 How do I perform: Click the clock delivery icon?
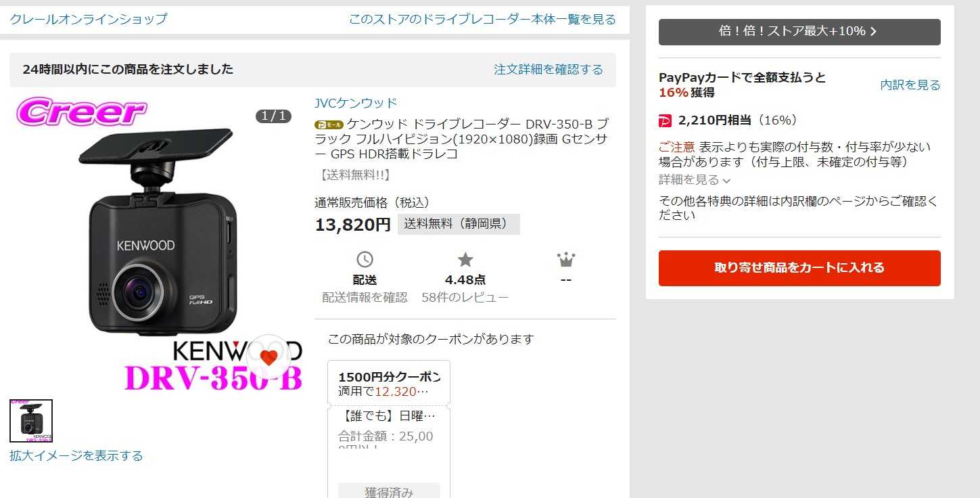click(x=365, y=260)
